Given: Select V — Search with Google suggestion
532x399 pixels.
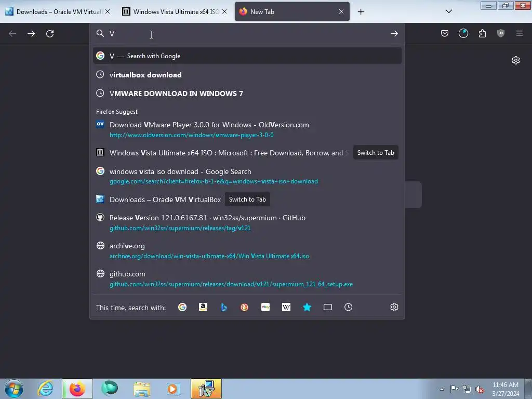Looking at the screenshot, I should coord(247,56).
